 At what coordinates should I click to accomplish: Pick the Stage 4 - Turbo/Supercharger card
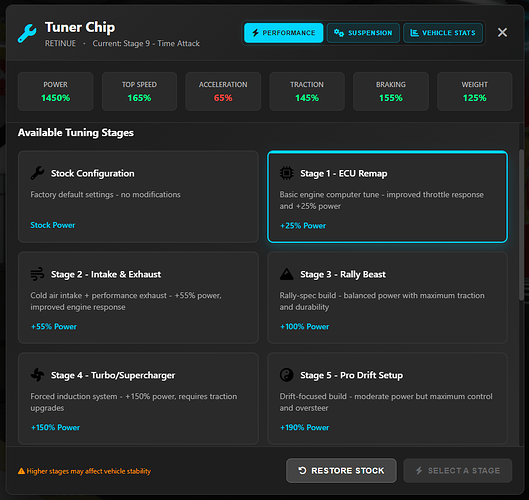tap(138, 398)
